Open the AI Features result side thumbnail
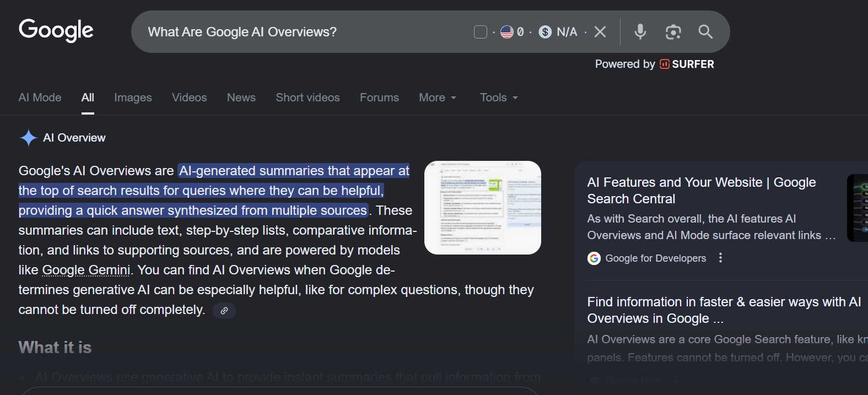 (858, 208)
